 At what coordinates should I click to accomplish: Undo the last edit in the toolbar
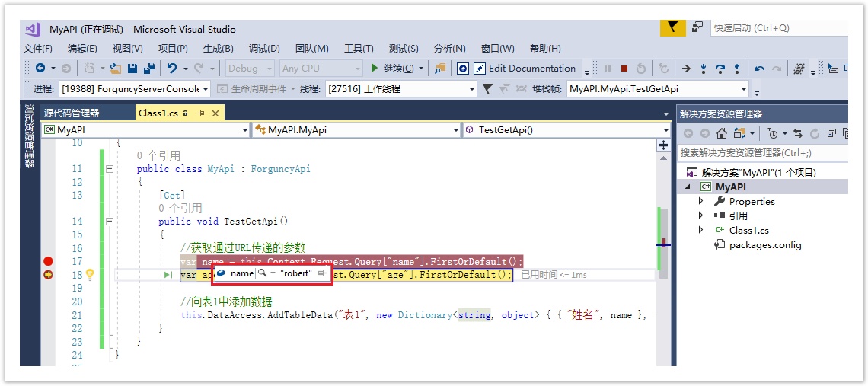[x=172, y=68]
